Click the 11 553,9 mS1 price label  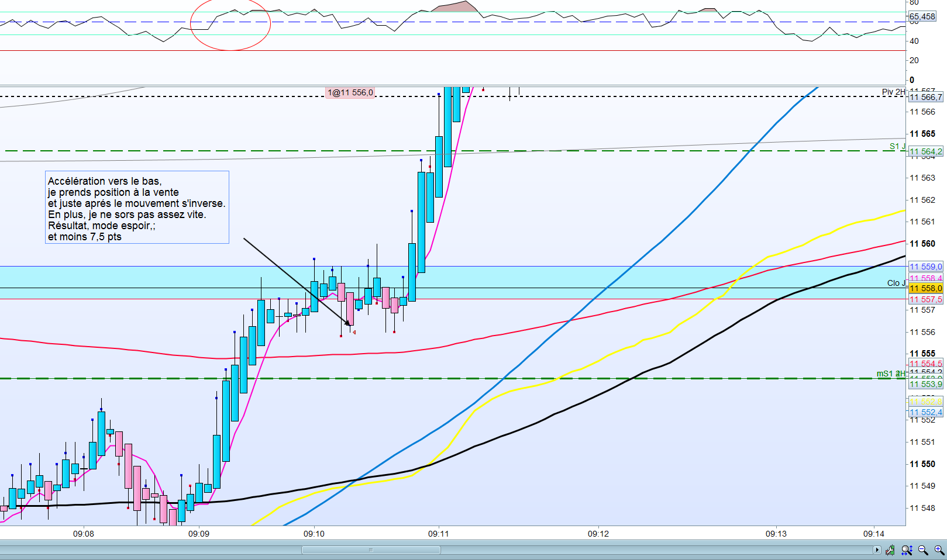[925, 384]
